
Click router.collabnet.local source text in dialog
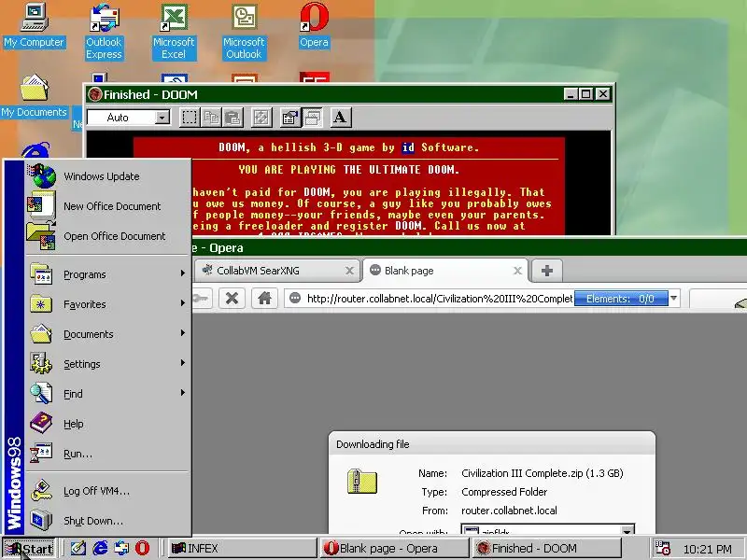[509, 511]
